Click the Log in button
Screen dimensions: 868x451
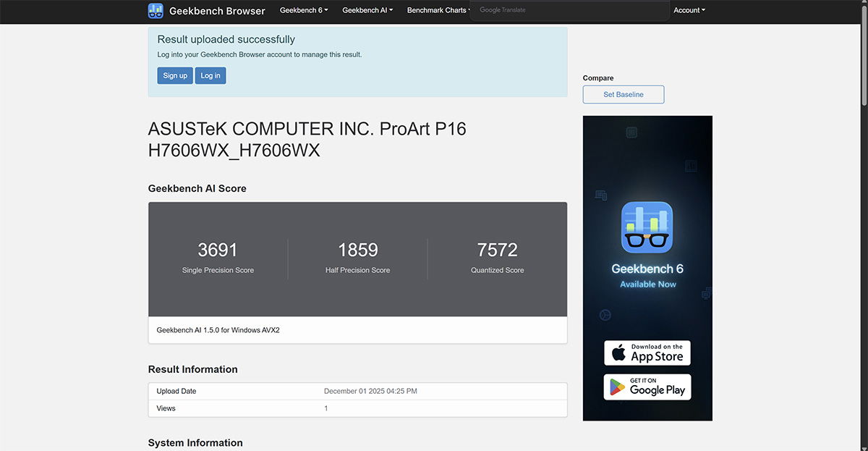[x=210, y=76]
